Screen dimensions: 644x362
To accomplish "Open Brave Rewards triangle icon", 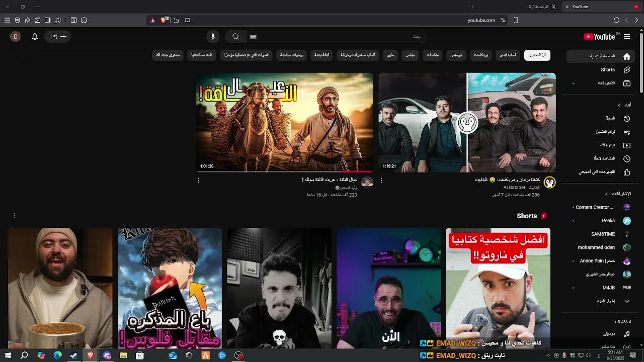I will (153, 20).
